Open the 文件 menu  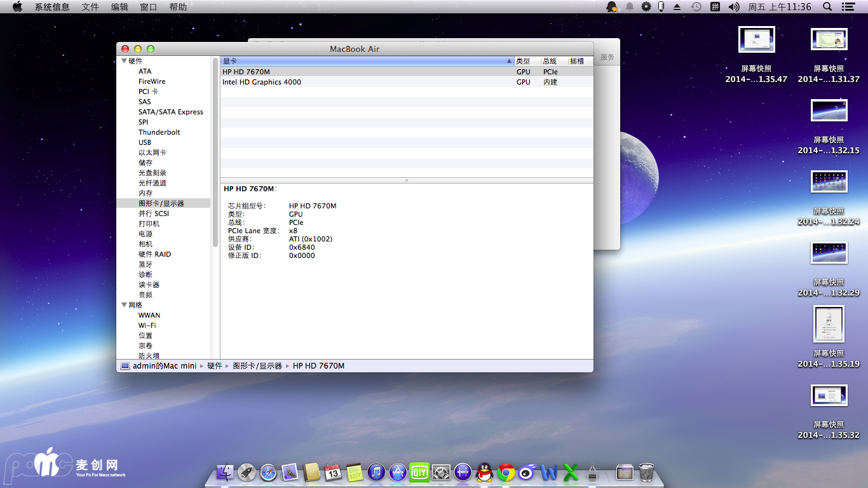pyautogui.click(x=90, y=7)
